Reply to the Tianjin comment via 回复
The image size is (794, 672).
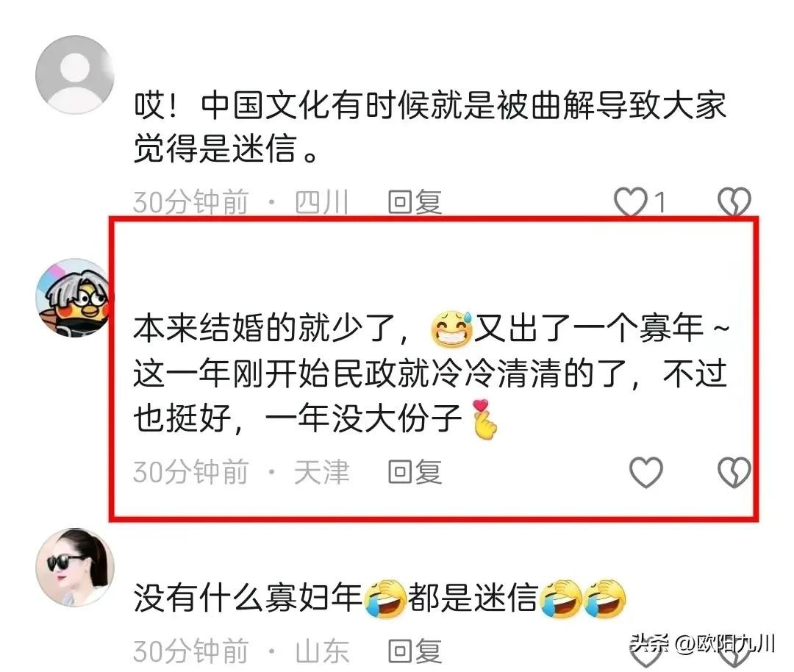pos(415,472)
